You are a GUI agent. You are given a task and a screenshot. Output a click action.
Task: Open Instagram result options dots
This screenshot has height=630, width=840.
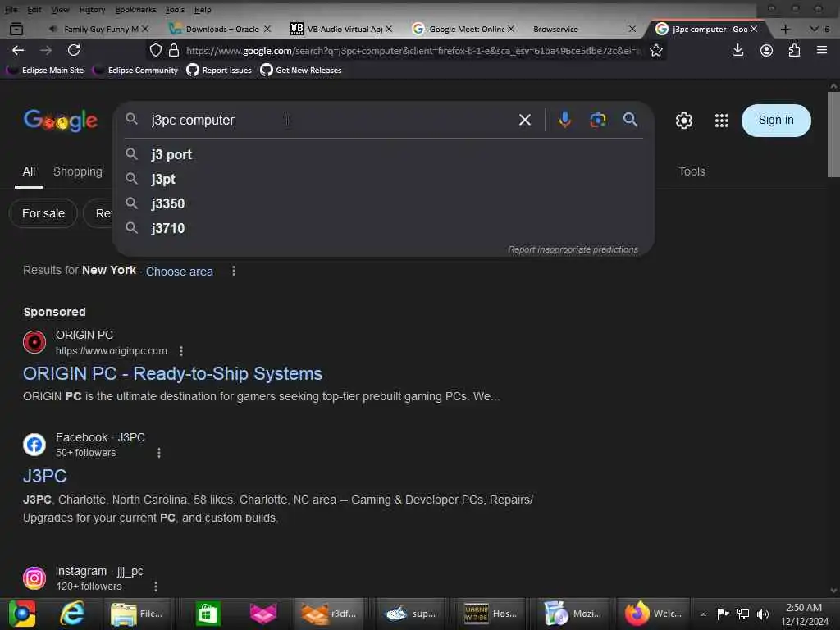tap(156, 587)
